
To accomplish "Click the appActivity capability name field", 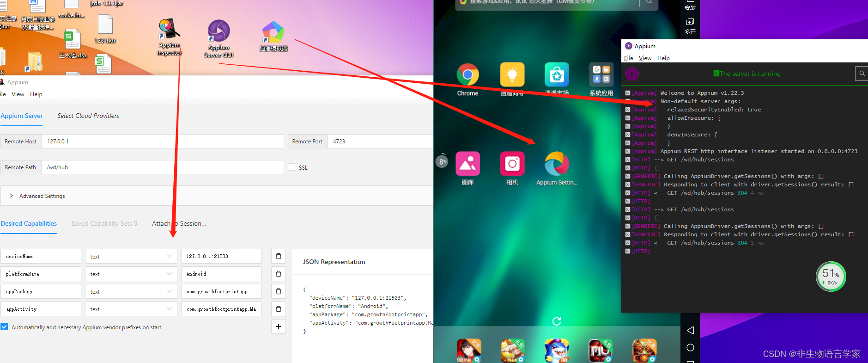I will click(41, 309).
